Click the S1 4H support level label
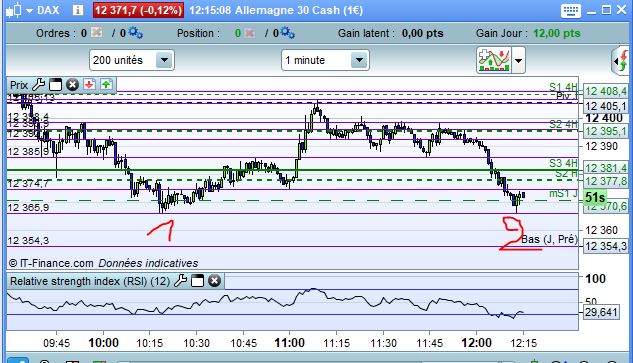633x363 pixels. pos(563,87)
